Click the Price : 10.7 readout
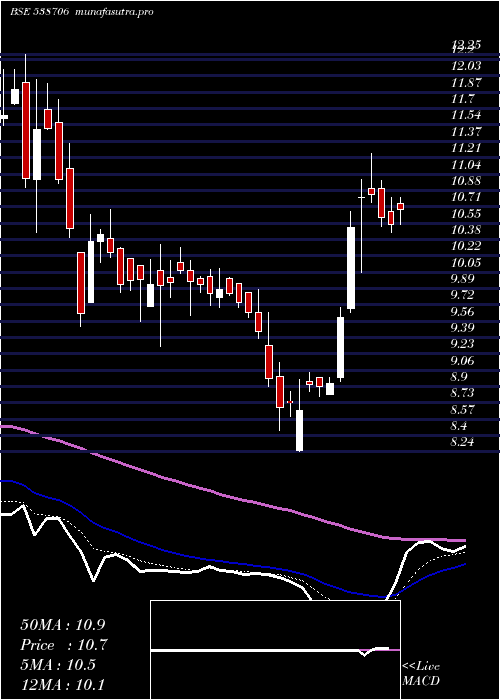Screen dimensions: 500x700 (64, 645)
